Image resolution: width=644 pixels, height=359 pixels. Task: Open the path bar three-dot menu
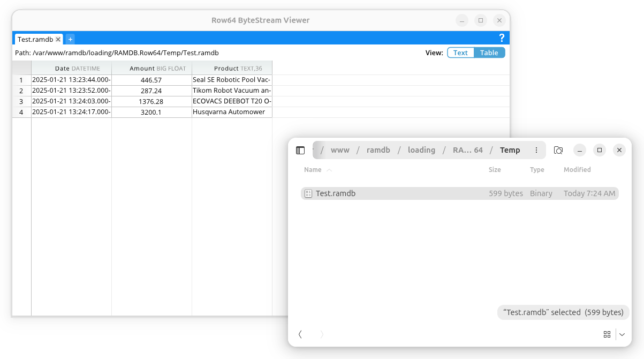(536, 150)
